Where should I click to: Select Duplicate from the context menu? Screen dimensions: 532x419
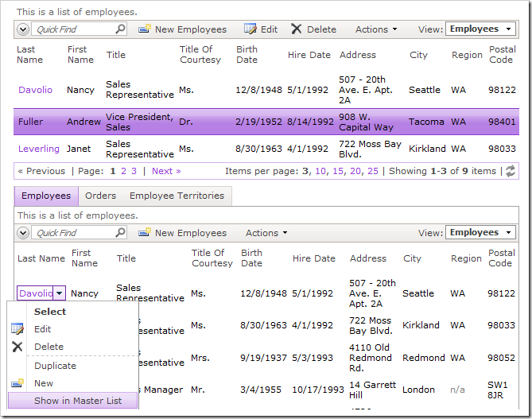coord(55,366)
